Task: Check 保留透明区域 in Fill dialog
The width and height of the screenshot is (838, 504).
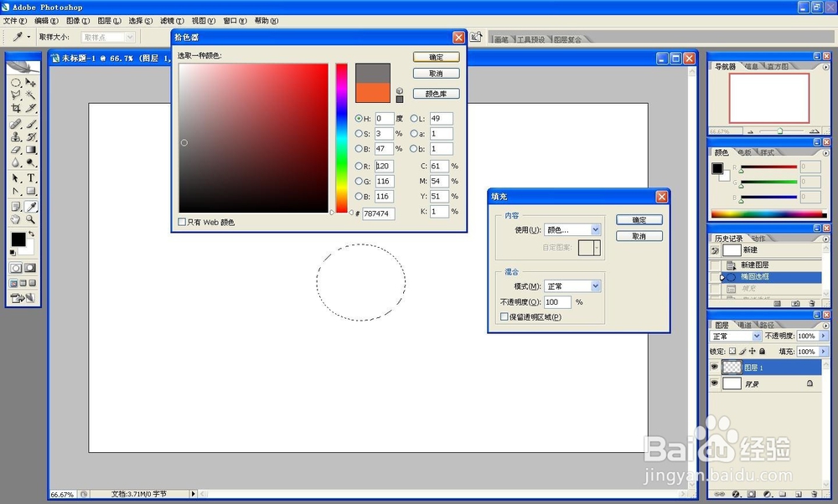Action: tap(504, 316)
